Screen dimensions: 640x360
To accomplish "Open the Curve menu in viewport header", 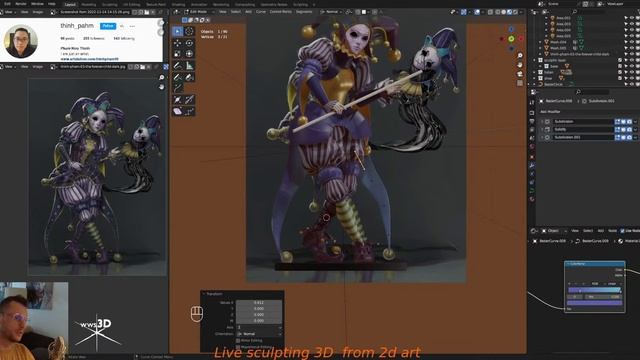I will pos(261,12).
